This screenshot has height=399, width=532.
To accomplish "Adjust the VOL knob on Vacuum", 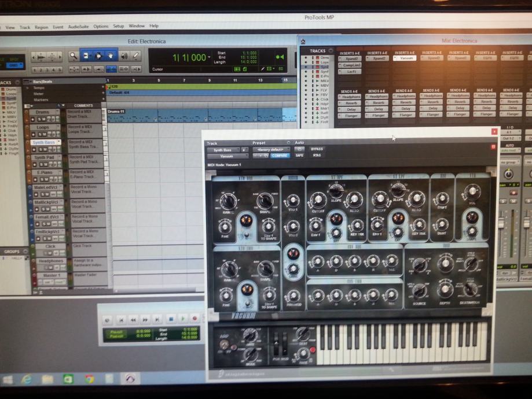I will pos(472,192).
